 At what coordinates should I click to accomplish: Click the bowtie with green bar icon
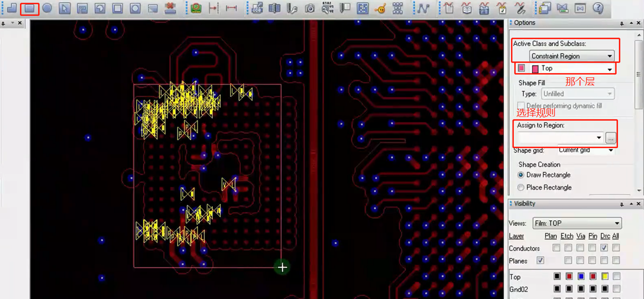point(563,8)
